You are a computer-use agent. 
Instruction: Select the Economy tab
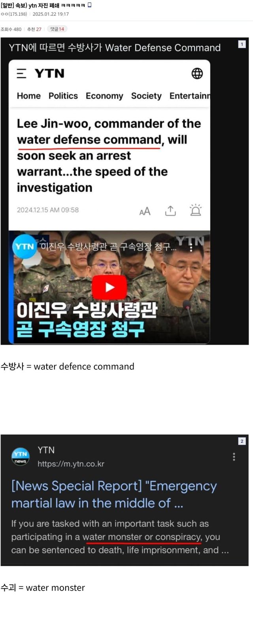pos(104,96)
